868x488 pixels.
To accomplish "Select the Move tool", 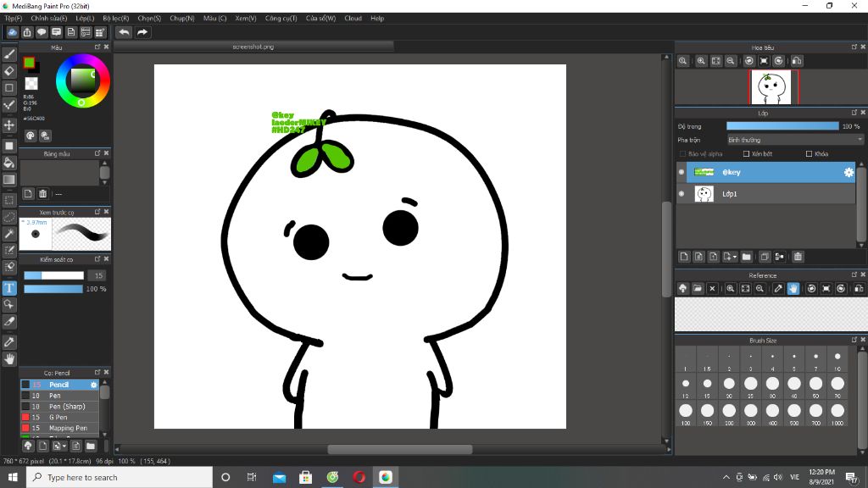I will click(9, 125).
